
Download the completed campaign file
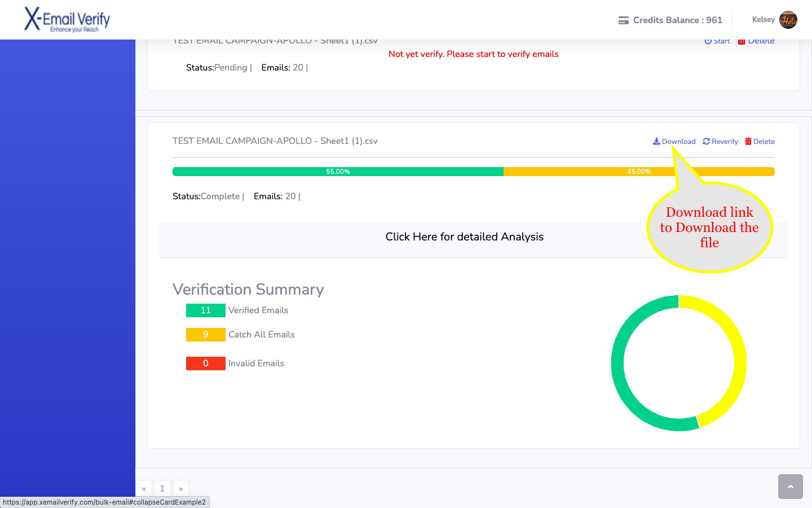[x=674, y=142]
